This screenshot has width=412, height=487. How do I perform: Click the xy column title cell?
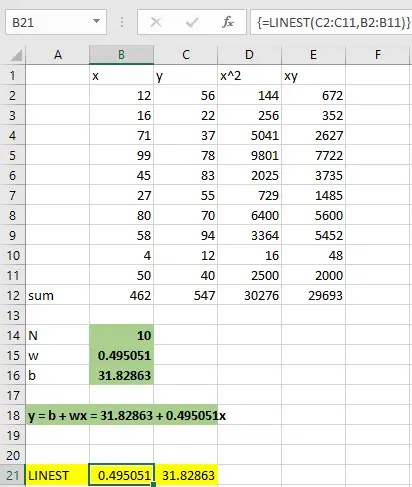[313, 75]
